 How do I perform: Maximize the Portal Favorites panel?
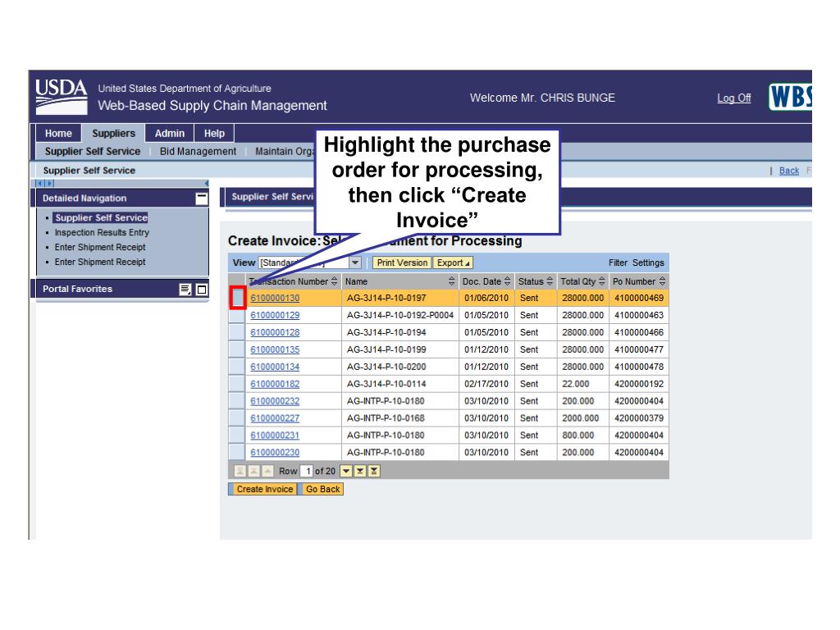[x=202, y=290]
